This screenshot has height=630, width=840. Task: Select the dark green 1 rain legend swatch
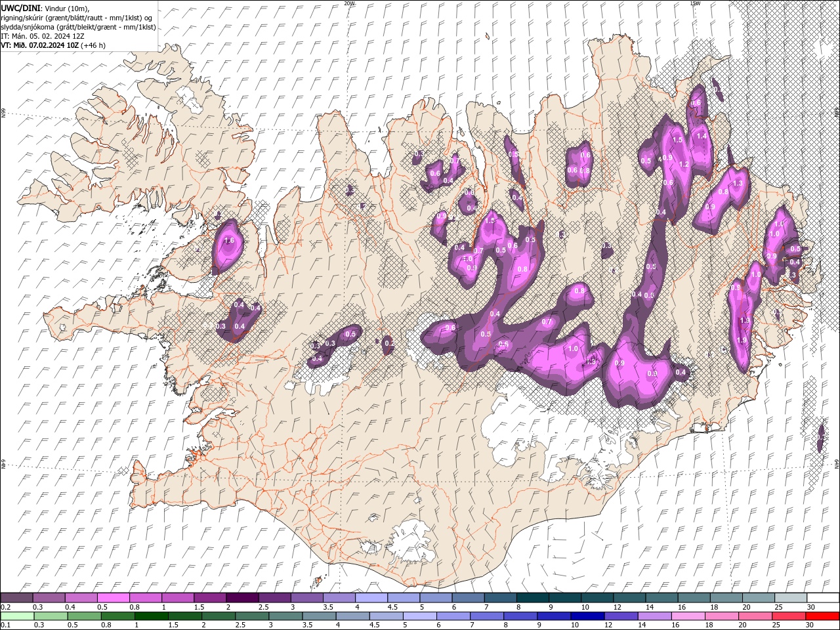pyautogui.click(x=151, y=616)
